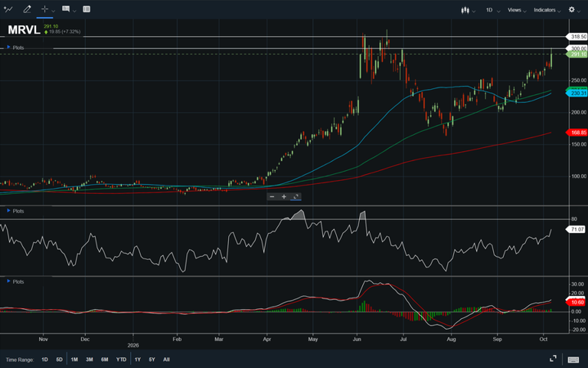Select the 5Y time range
Image resolution: width=588 pixels, height=368 pixels.
[152, 360]
